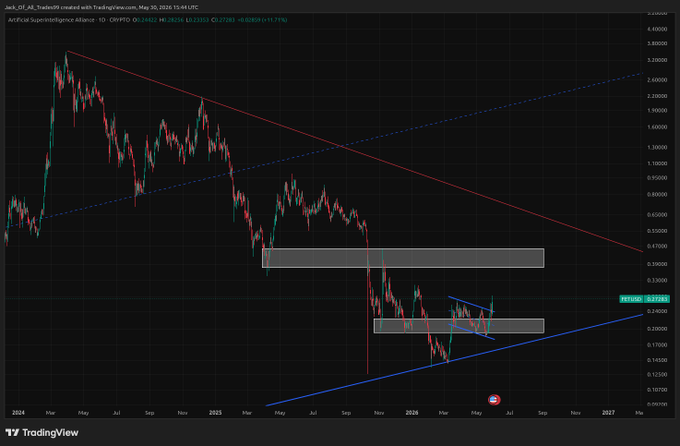Image resolution: width=680 pixels, height=446 pixels.
Task: Click the 0.55000 price axis label
Action: tap(657, 231)
